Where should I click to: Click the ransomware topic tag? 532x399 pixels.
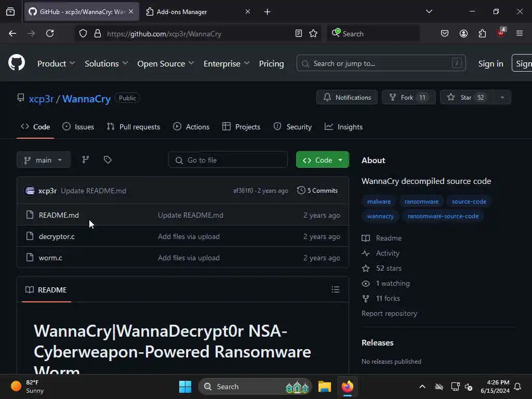click(421, 202)
